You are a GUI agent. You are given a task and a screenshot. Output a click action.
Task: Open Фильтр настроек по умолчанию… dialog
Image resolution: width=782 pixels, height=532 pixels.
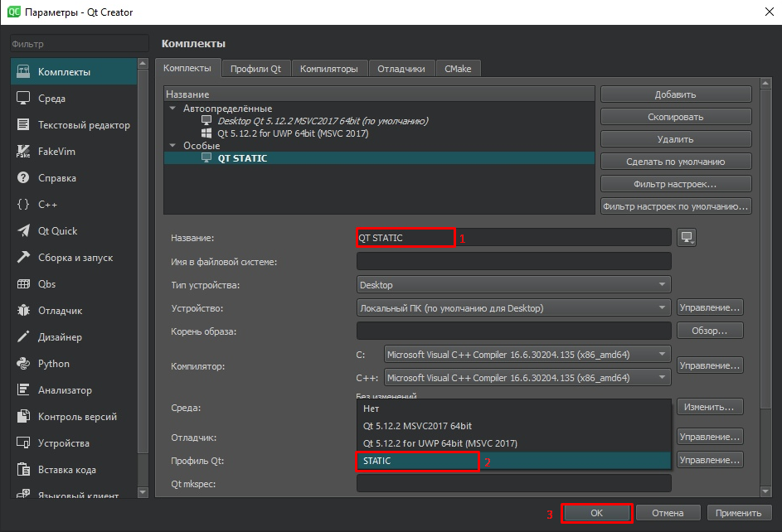coord(676,206)
